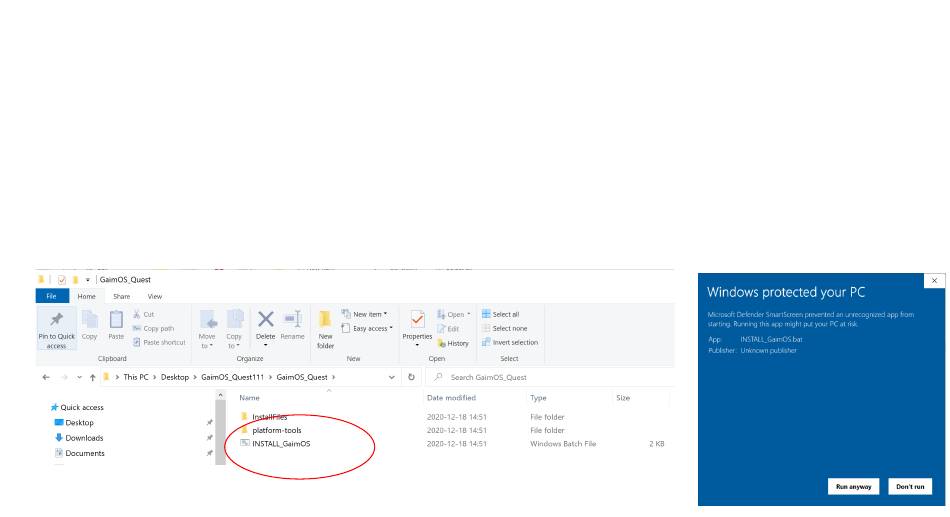Image resolution: width=950 pixels, height=517 pixels.
Task: Sort by Size column header
Action: [x=623, y=398]
